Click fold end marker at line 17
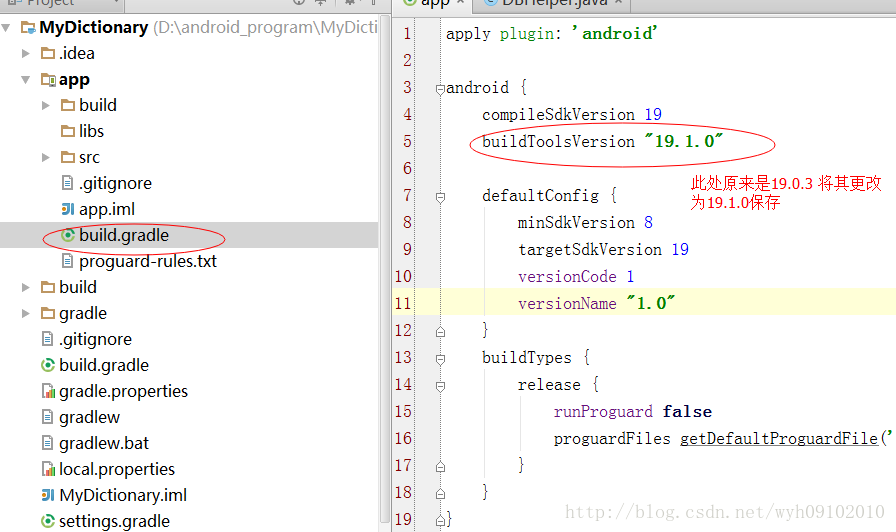Viewport: 896px width, 532px height. click(x=440, y=467)
